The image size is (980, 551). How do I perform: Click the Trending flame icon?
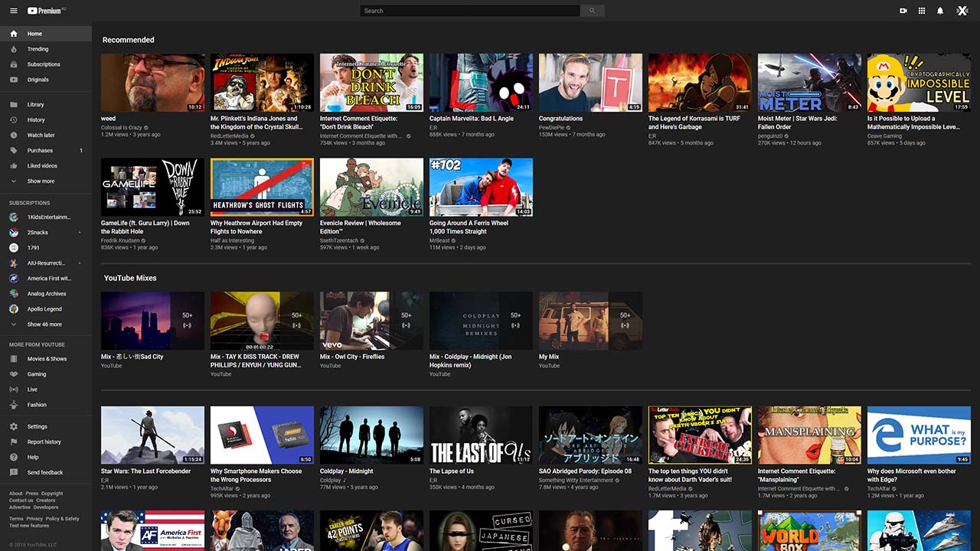pos(14,49)
